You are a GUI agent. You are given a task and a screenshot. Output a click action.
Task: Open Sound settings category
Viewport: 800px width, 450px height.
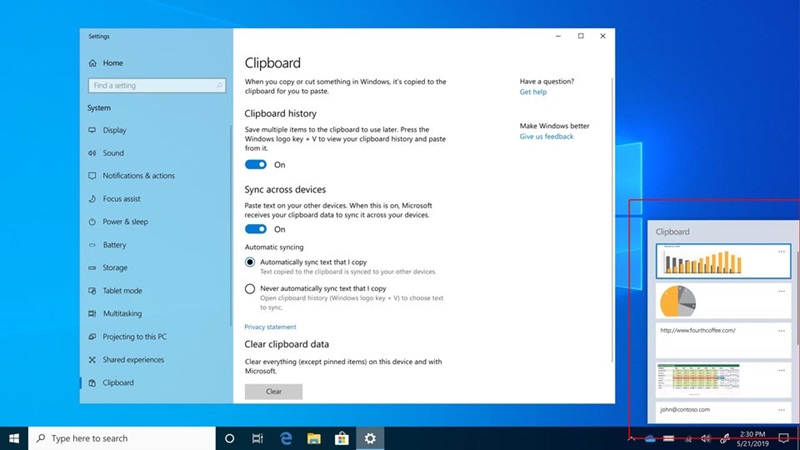pos(113,153)
